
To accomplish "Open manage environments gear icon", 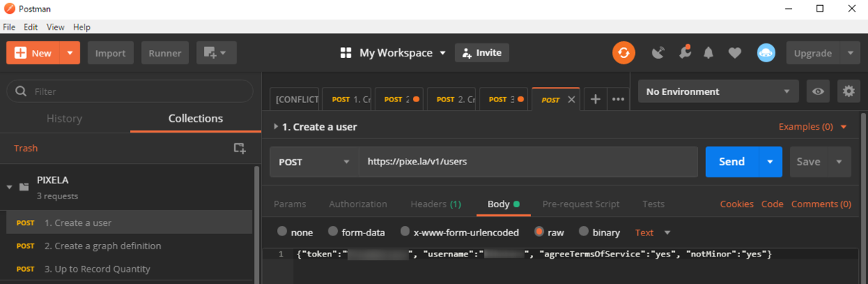I will [848, 92].
